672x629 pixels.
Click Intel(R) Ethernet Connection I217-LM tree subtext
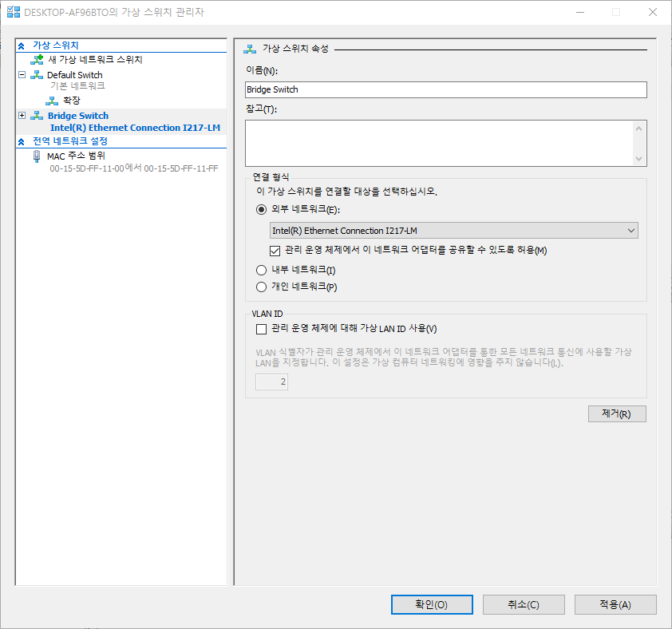pos(135,128)
